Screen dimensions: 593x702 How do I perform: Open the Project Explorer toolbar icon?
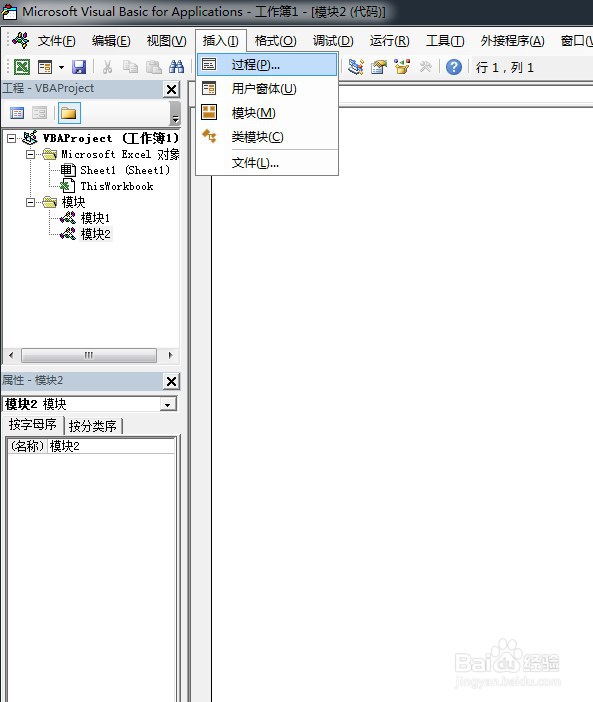click(x=356, y=67)
